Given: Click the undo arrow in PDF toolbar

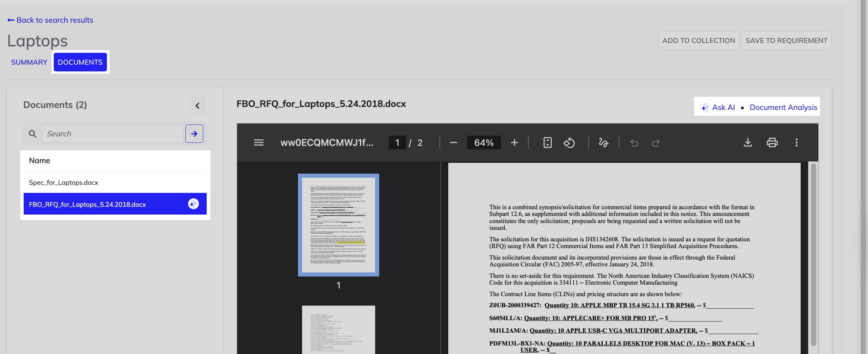Looking at the screenshot, I should pos(634,143).
